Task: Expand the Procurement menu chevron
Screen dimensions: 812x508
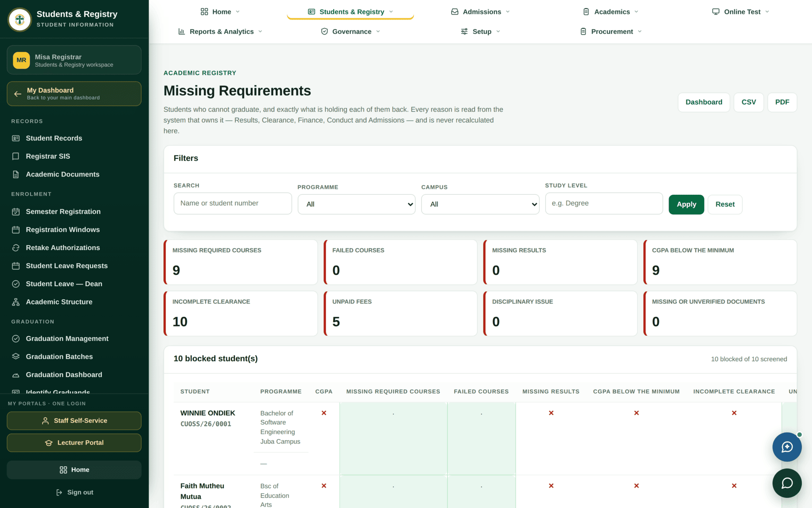Action: click(x=640, y=31)
